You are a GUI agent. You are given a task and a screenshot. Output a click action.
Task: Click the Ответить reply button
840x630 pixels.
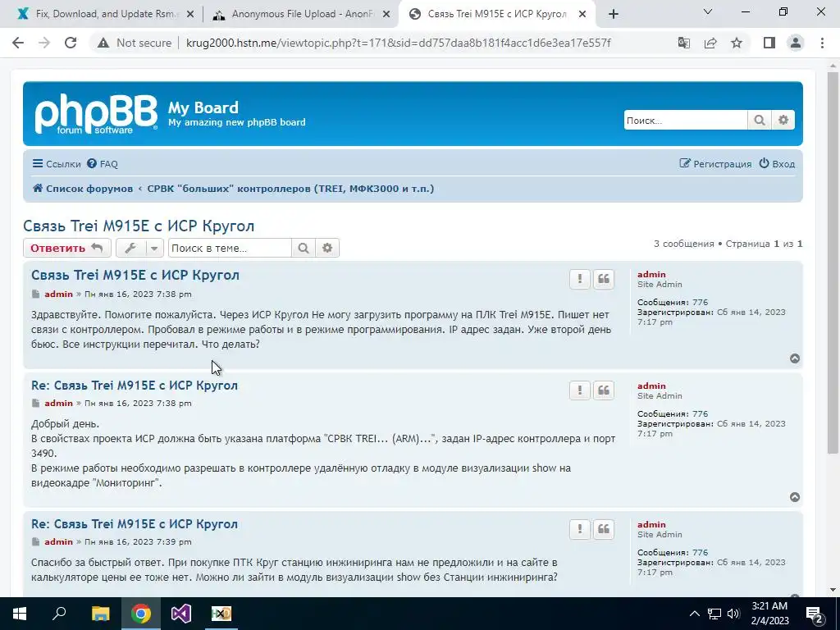point(67,248)
